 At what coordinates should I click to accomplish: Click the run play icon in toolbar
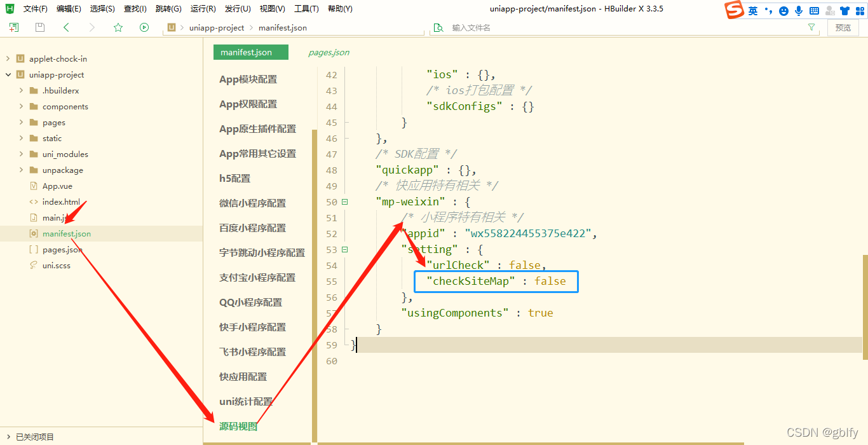(x=144, y=27)
